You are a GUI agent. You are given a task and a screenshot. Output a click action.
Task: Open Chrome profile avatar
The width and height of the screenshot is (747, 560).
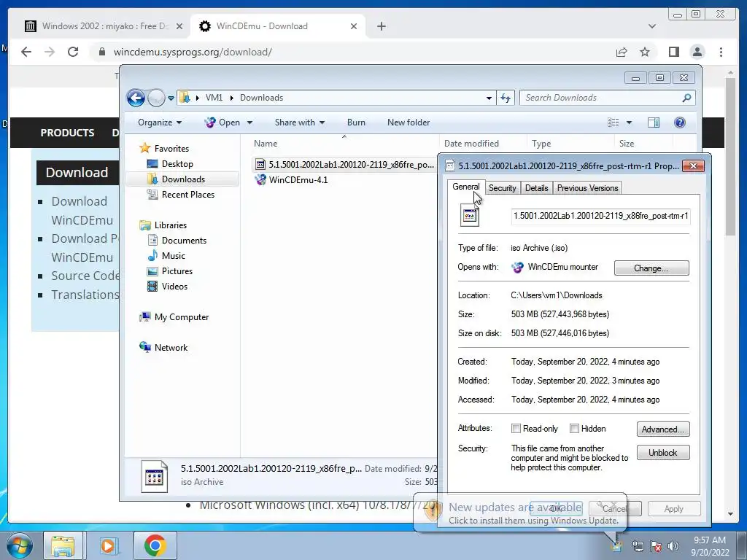tap(697, 52)
